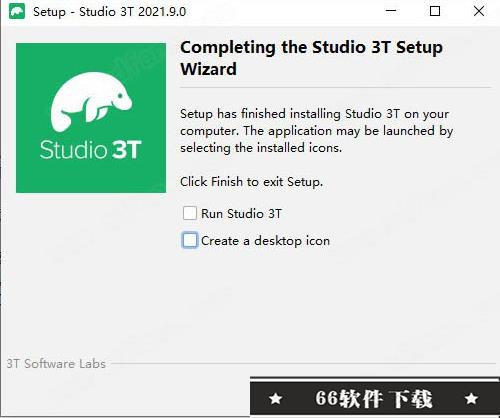Close the Setup wizard window
This screenshot has height=418, width=500.
[x=479, y=11]
